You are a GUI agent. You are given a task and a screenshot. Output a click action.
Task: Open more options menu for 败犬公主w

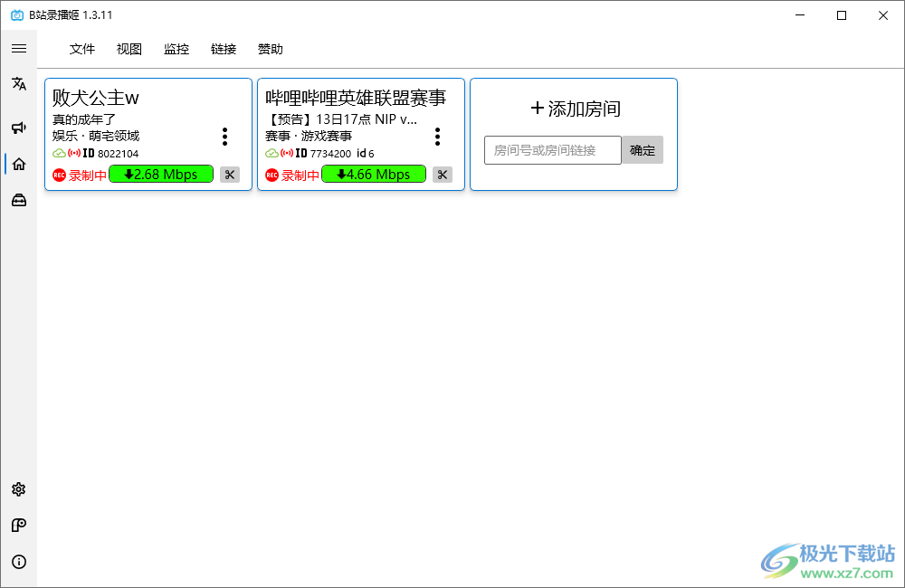pyautogui.click(x=225, y=137)
